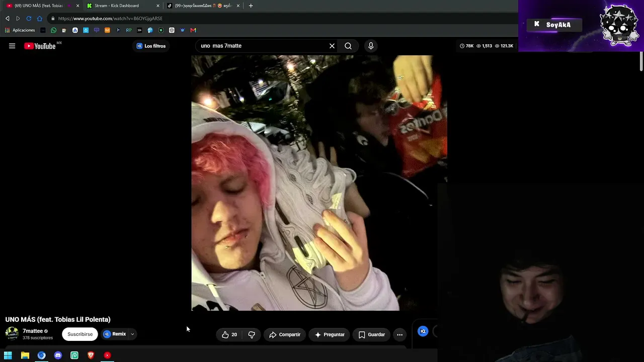
Task: Open the red YouTube Music taskbar icon
Action: pos(107,355)
